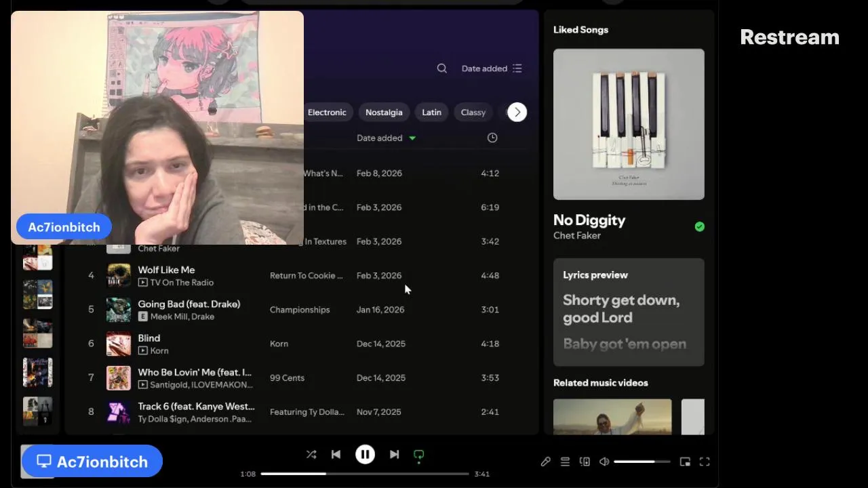Open Meek Mill, Drake artist link
The image size is (868, 488).
pyautogui.click(x=182, y=317)
